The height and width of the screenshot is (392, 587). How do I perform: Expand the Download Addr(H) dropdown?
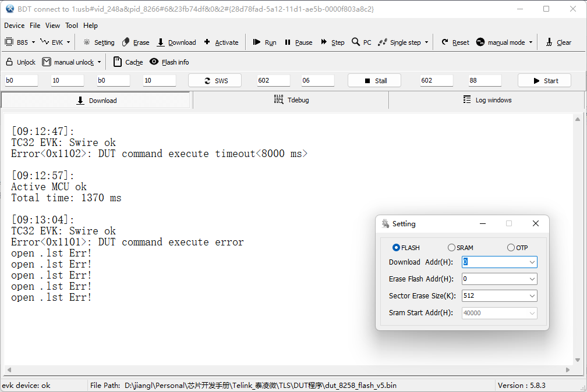click(x=532, y=262)
